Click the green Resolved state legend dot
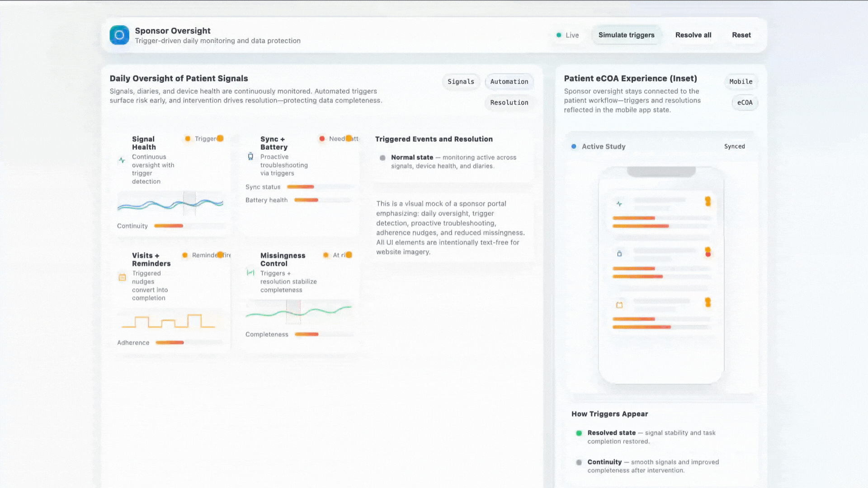 click(579, 433)
